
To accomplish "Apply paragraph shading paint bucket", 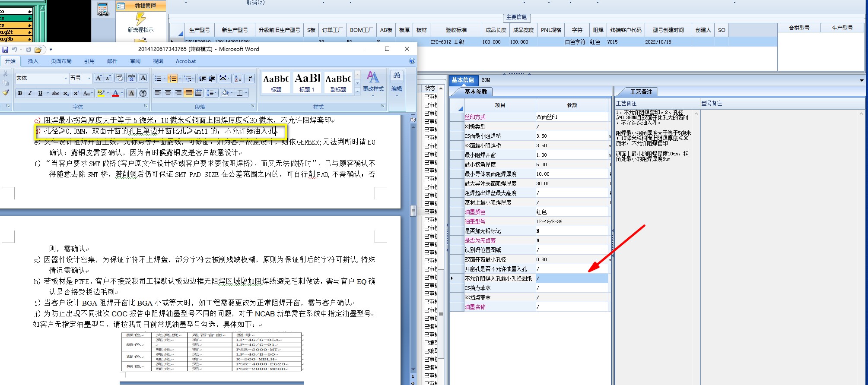I will [225, 93].
